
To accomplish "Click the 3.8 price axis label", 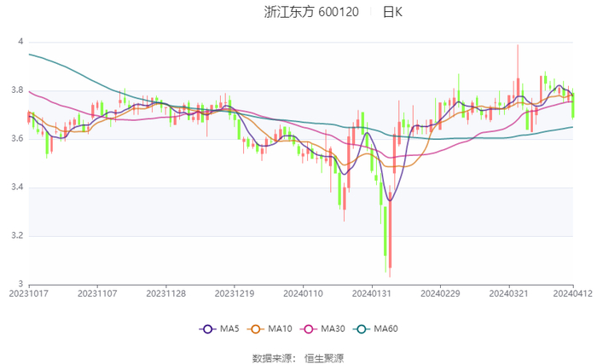I will 17,90.
